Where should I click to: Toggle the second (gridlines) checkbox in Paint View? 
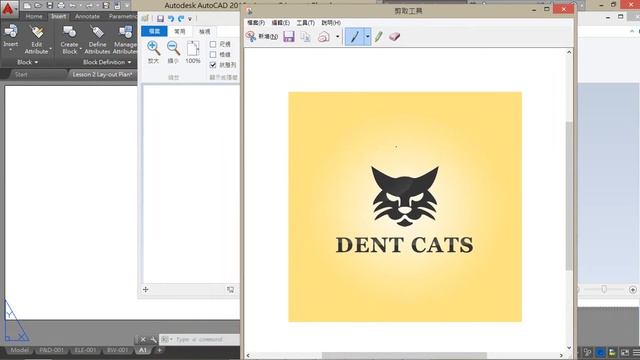213,54
